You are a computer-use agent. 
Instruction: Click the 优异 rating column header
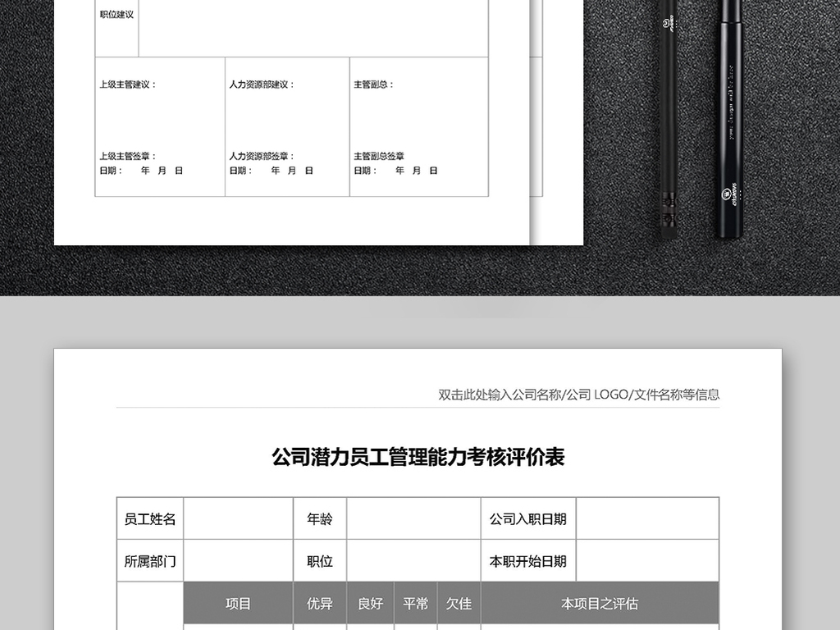point(319,603)
